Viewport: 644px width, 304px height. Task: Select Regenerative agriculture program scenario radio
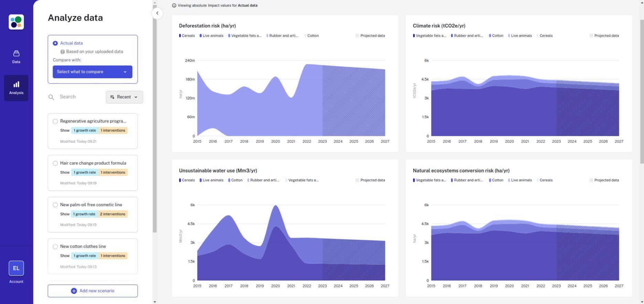coord(55,121)
